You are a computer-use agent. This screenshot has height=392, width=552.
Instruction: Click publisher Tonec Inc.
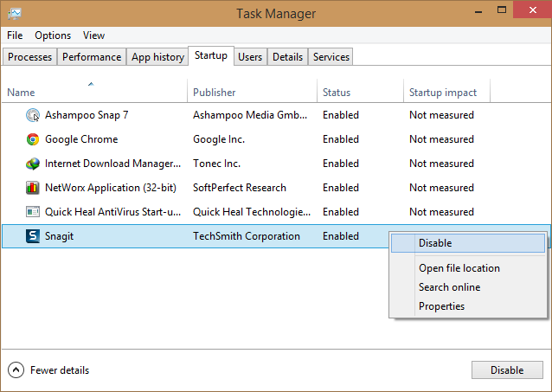216,164
